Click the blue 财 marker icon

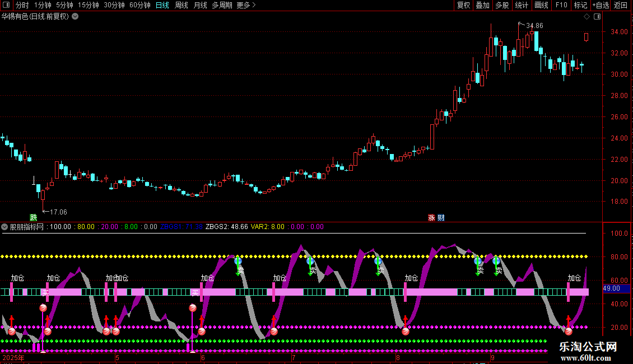441,217
